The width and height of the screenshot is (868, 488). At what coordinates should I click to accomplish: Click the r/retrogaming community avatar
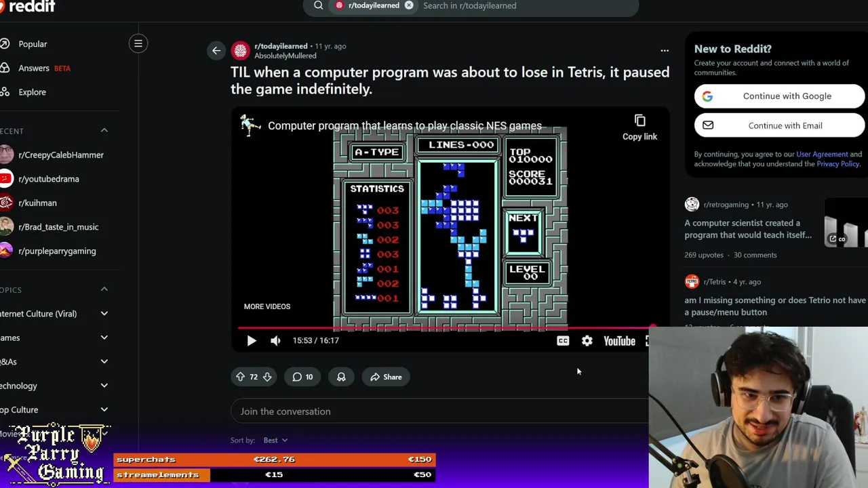pyautogui.click(x=692, y=204)
